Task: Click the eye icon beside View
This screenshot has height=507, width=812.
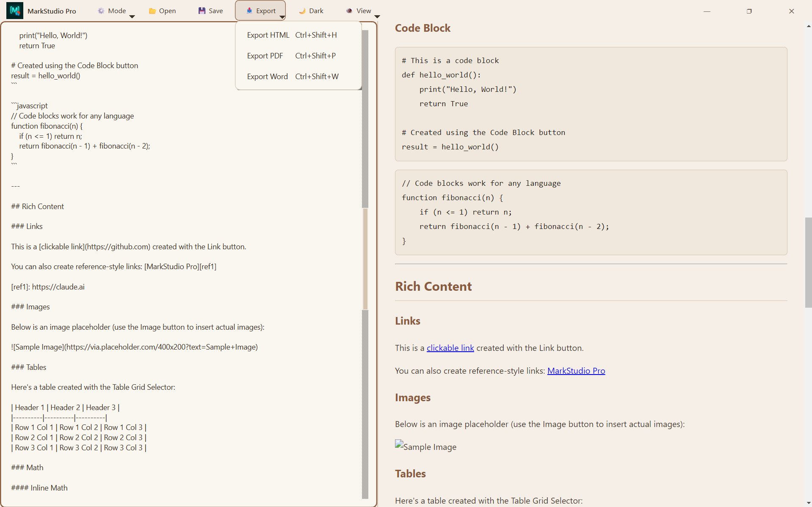Action: pos(349,11)
